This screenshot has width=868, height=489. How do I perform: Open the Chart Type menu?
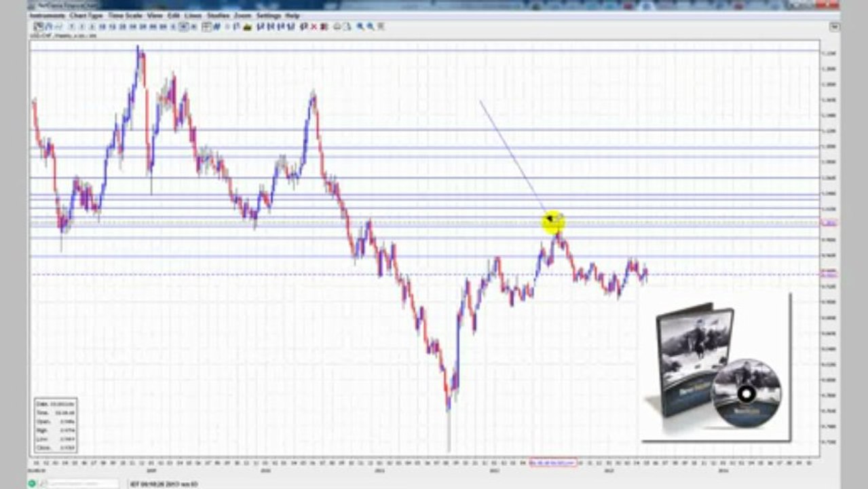point(86,15)
